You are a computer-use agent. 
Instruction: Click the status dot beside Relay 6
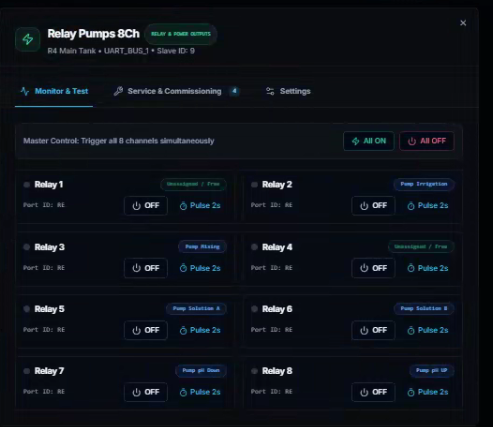click(254, 309)
